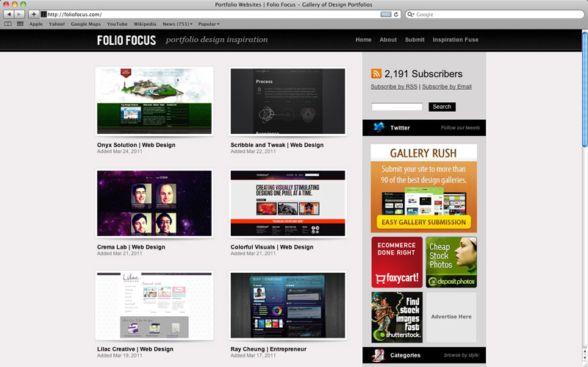Open Crema Lab thumbnail
Image resolution: width=588 pixels, height=367 pixels.
tap(154, 203)
